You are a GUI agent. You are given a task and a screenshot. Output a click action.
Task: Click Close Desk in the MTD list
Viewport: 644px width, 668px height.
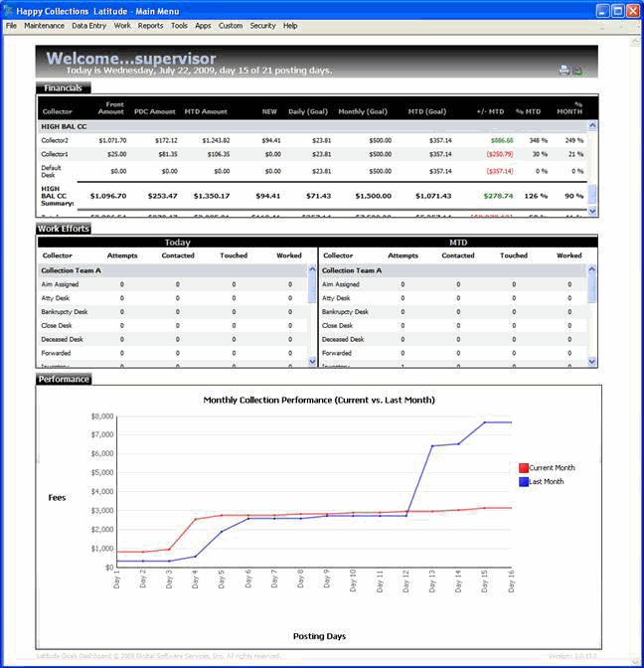coord(337,325)
